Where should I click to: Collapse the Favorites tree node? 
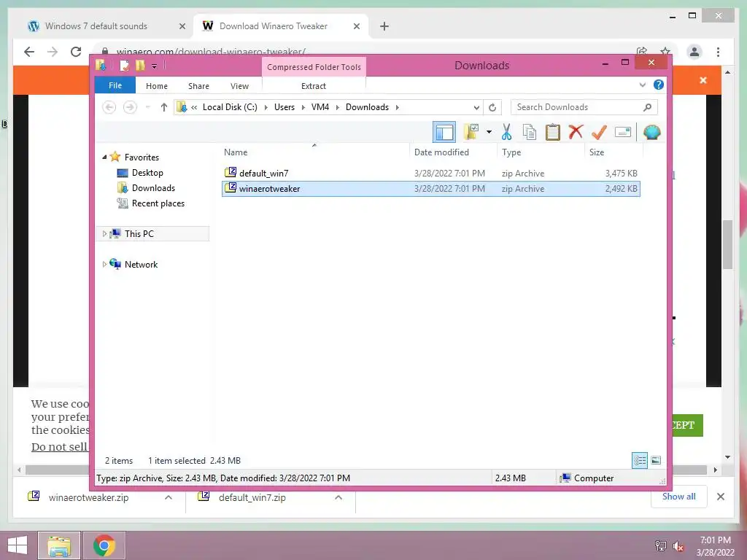[104, 157]
